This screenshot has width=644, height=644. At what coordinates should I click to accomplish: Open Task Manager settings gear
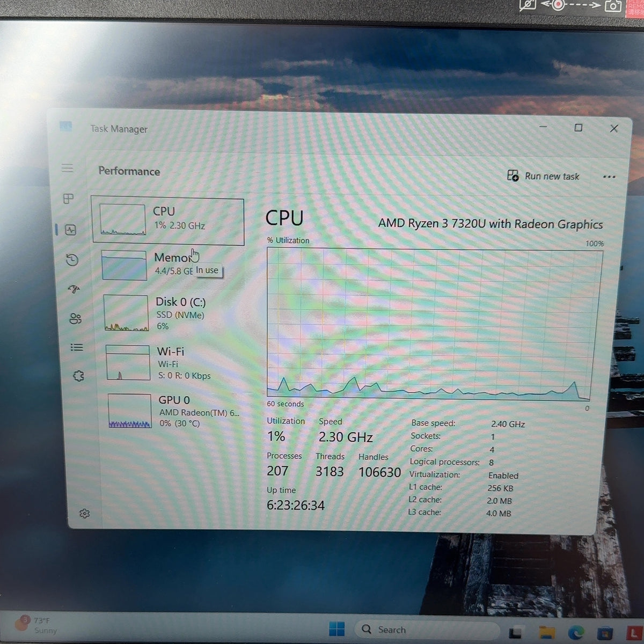(84, 514)
